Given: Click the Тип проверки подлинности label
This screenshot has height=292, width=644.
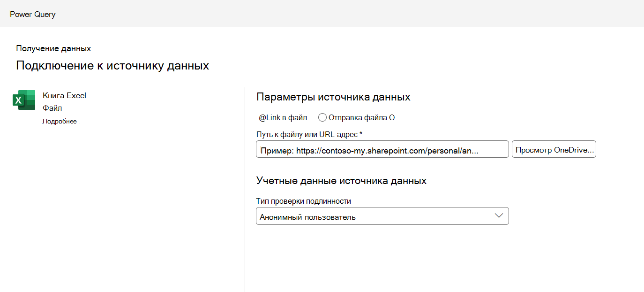Looking at the screenshot, I should point(304,201).
